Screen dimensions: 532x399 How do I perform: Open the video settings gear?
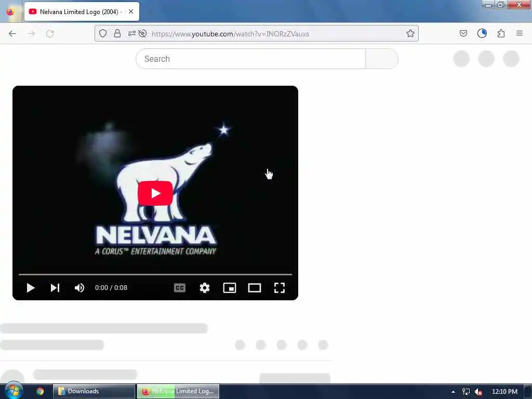click(x=205, y=288)
